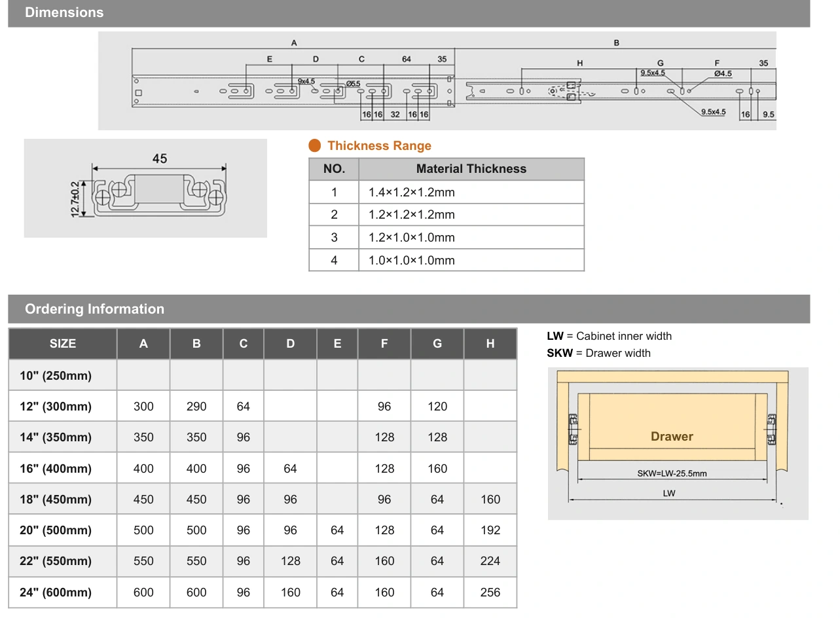This screenshot has width=840, height=622.
Task: Click the 12" (300mm) size row label
Action: click(56, 407)
